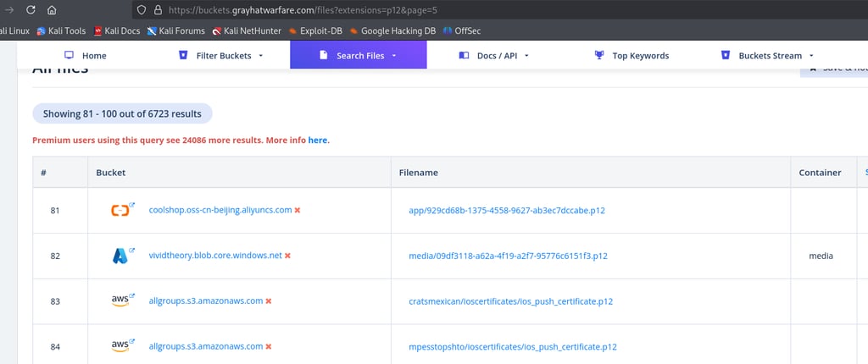Click the "here" premium info link
Viewport: 868px width, 364px height.
pyautogui.click(x=317, y=140)
